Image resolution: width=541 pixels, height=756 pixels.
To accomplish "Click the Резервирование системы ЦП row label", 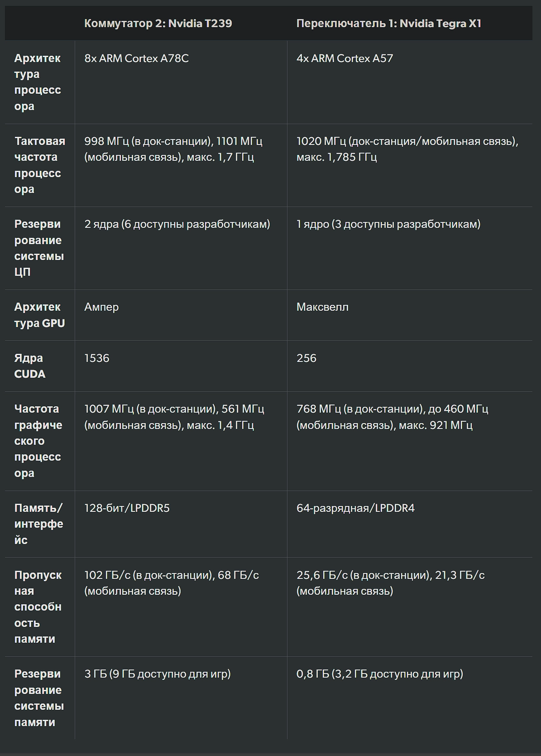I will 39,248.
